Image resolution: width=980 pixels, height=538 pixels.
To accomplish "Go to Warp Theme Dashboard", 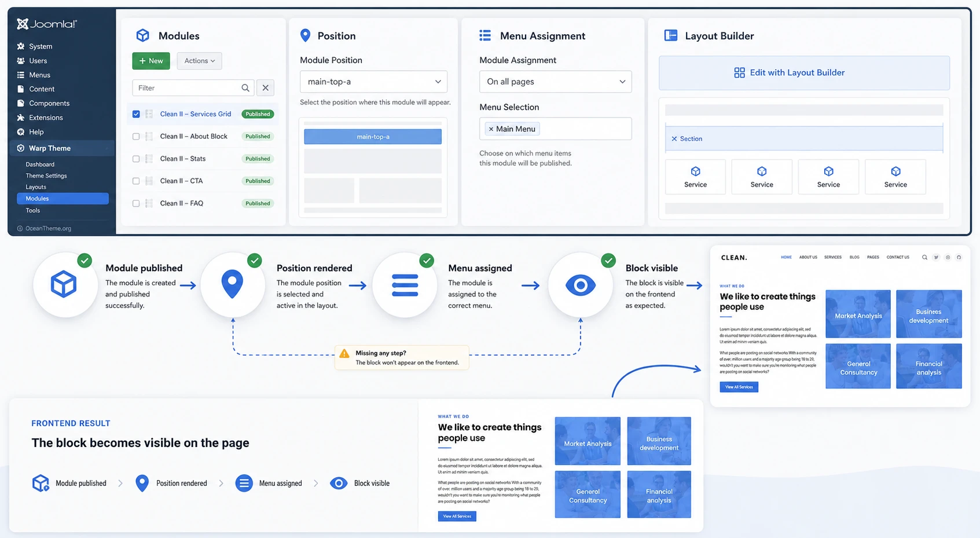I will click(40, 164).
